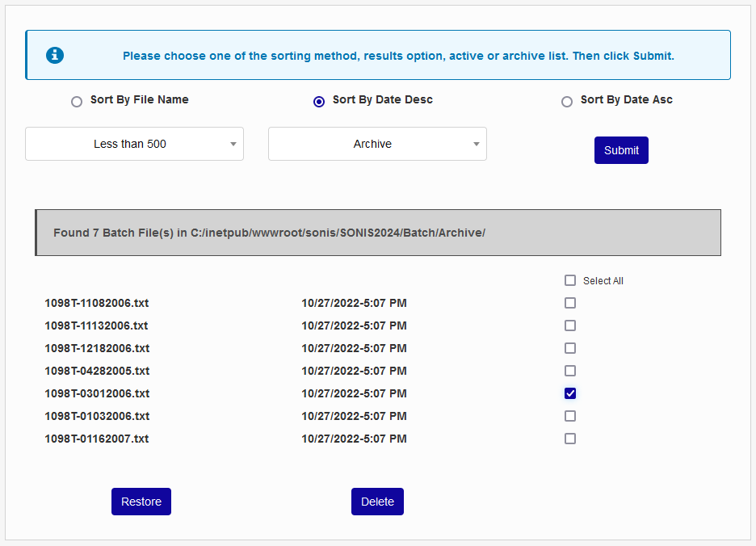Click the Delete button
Viewport: 756px width, 546px height.
(x=377, y=502)
